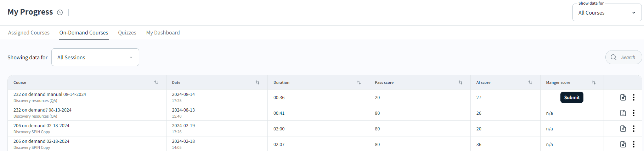Sort table by Manger score column
Screen dimensions: 644x151
tap(594, 82)
